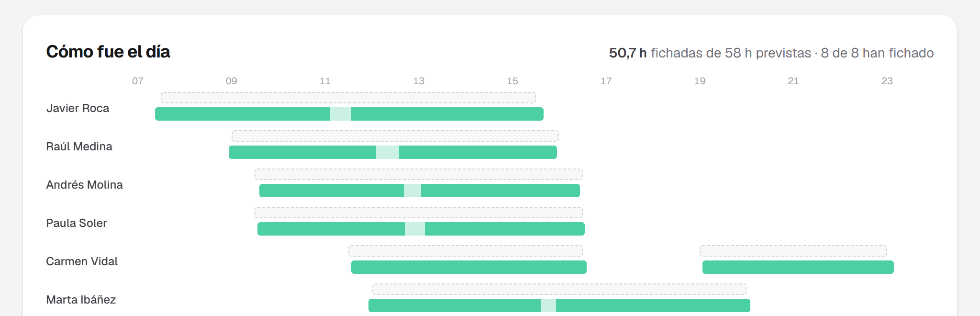Select Andrés Molina's break segment
The width and height of the screenshot is (980, 316).
[412, 191]
